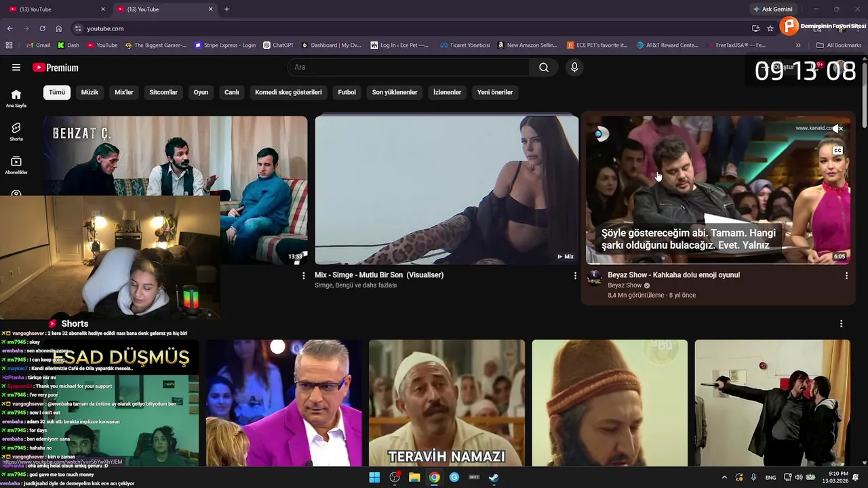Viewport: 868px width, 488px height.
Task: Click the volume icon in system tray
Action: point(799,477)
